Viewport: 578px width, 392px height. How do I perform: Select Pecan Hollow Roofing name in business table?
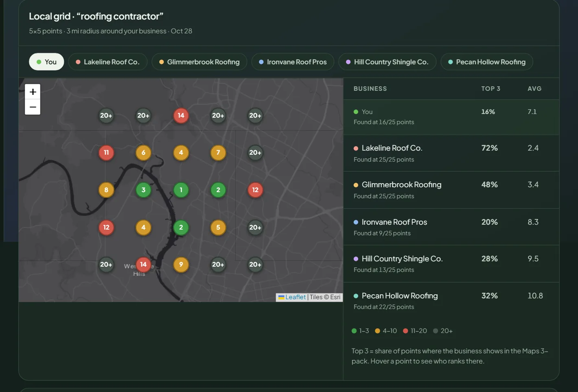[x=400, y=296]
